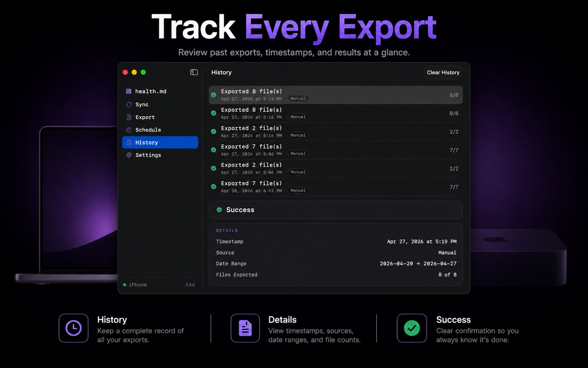Click the Source value 'Manual' in Details
The height and width of the screenshot is (368, 588).
tap(447, 253)
